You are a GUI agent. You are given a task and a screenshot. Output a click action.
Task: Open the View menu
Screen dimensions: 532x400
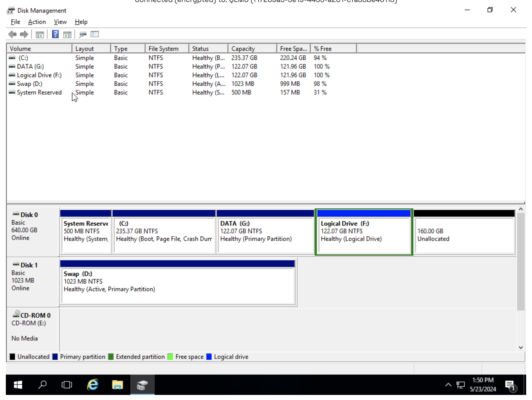[60, 22]
